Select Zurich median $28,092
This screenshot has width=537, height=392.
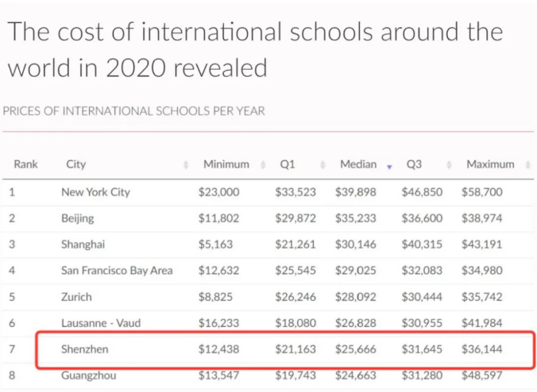[356, 297]
